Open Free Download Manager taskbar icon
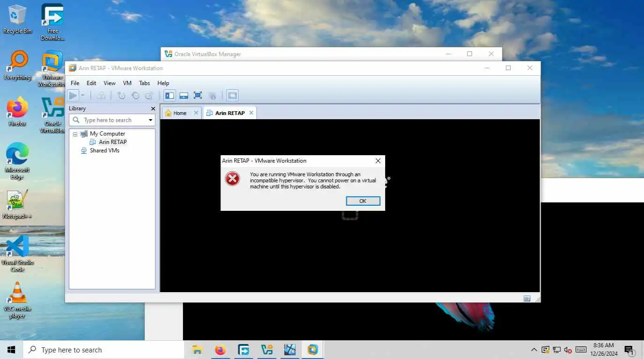The image size is (644, 359). (x=243, y=350)
